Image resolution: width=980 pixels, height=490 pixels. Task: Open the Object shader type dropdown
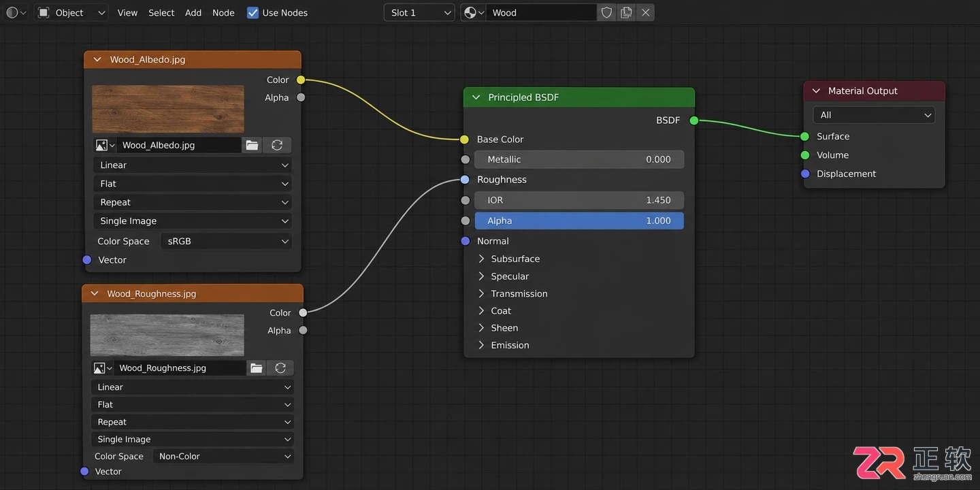click(x=71, y=12)
